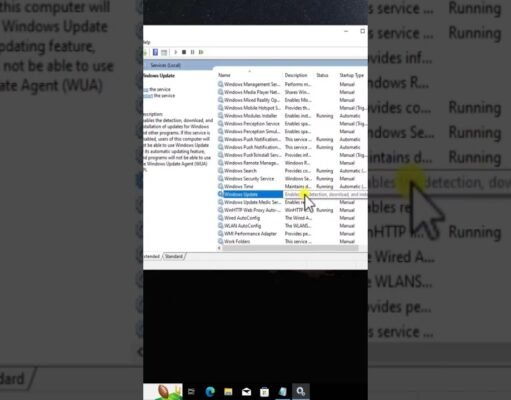Click gear icon beside Windows Time
This screenshot has height=400, width=511.
(220, 186)
